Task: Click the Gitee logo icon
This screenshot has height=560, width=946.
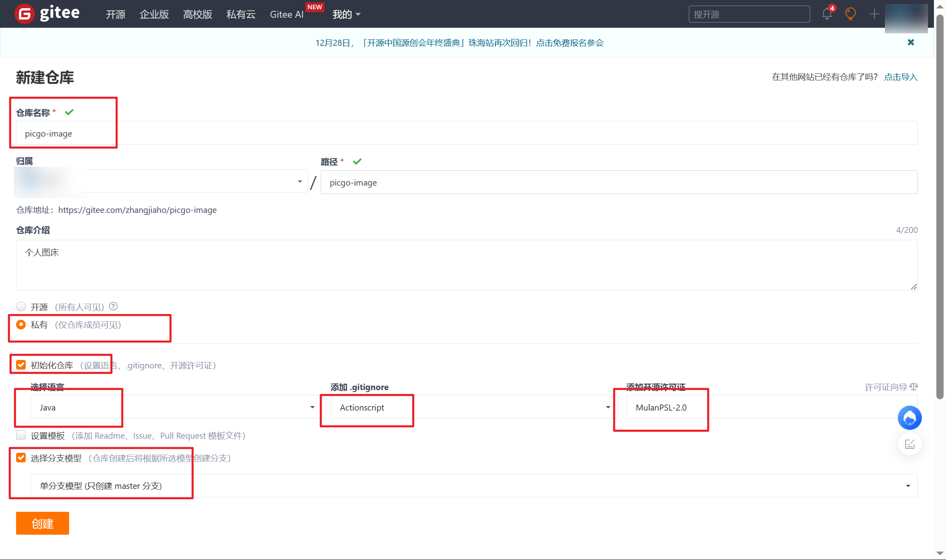Action: (x=25, y=13)
